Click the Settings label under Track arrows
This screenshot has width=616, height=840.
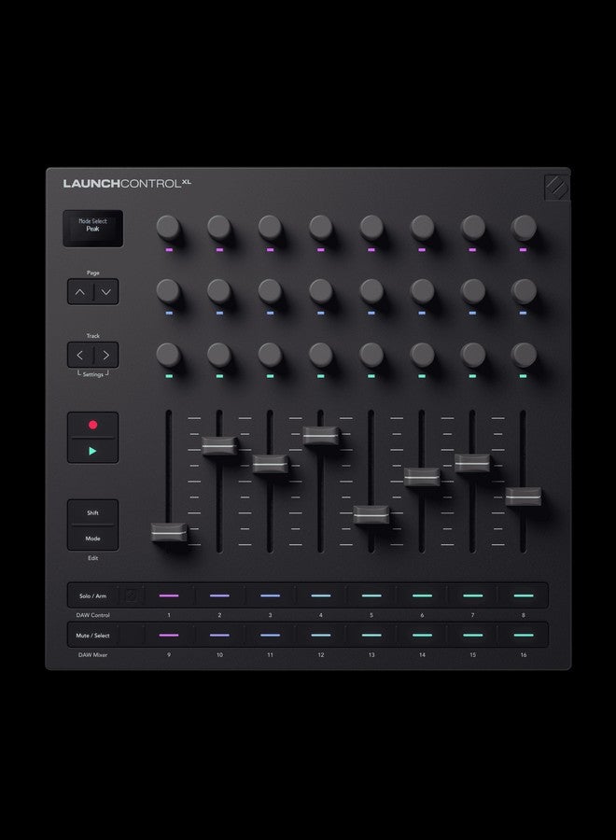click(92, 374)
